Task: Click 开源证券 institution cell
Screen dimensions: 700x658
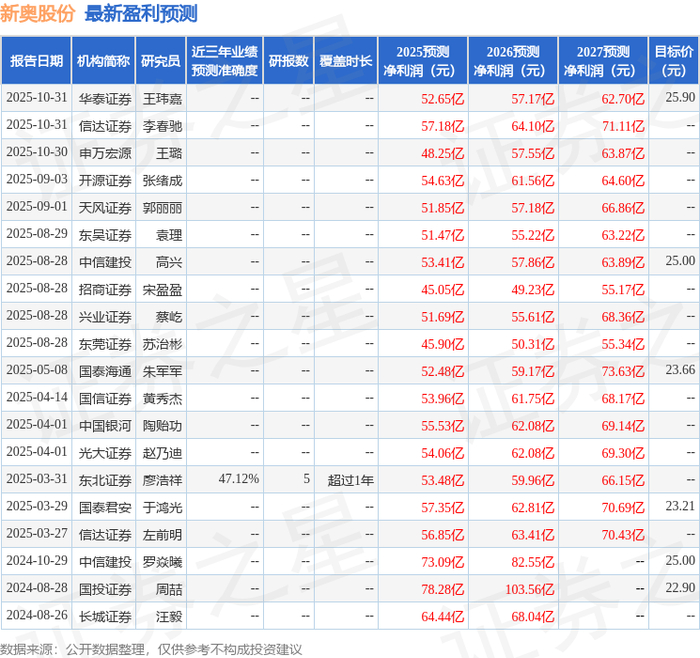Action: (x=105, y=181)
